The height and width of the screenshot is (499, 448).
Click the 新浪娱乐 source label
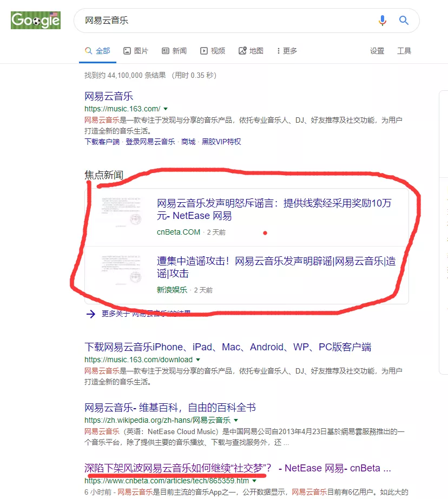tap(172, 290)
